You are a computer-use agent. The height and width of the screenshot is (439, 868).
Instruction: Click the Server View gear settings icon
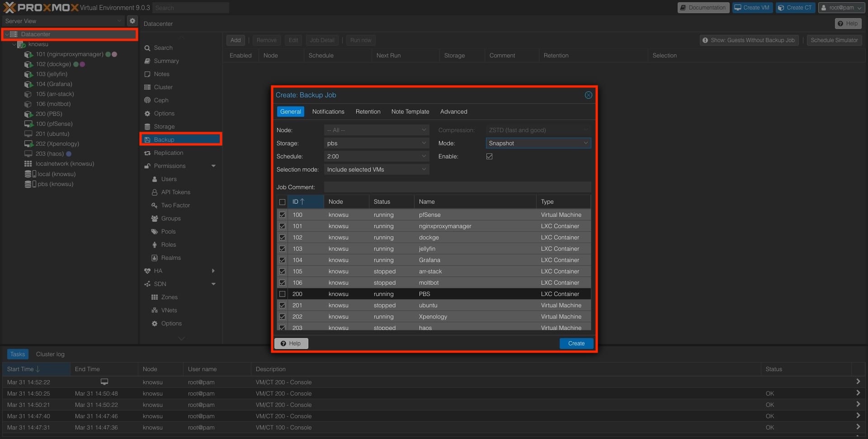(132, 21)
